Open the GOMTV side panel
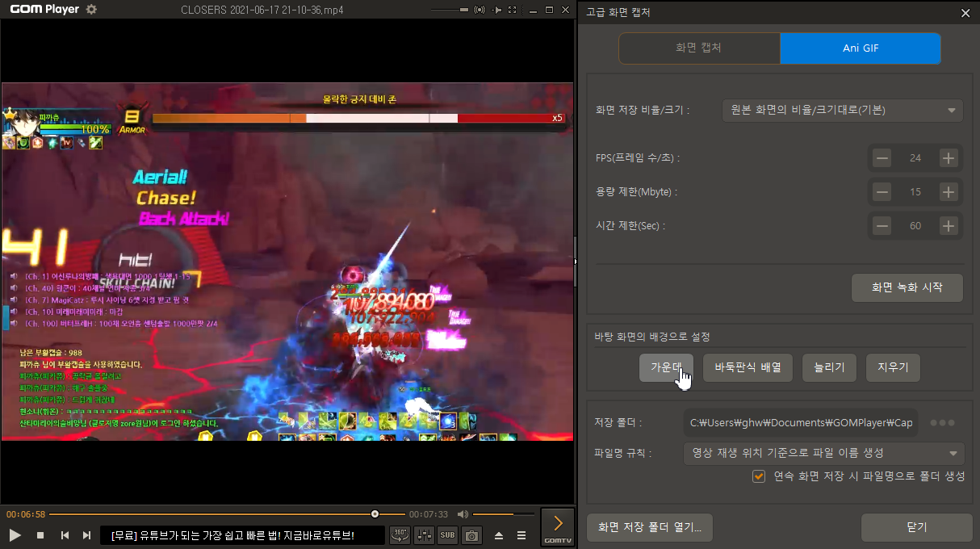The height and width of the screenshot is (549, 980). click(x=557, y=526)
